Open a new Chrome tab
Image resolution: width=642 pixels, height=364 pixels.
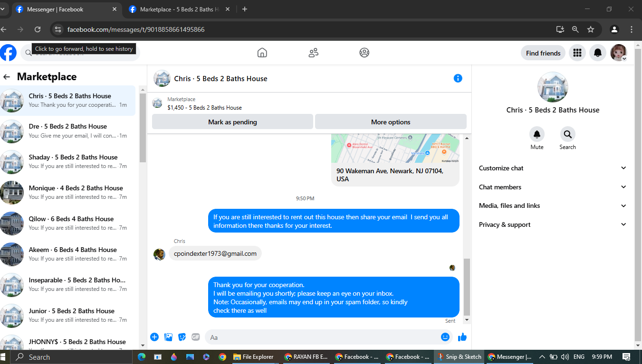245,9
